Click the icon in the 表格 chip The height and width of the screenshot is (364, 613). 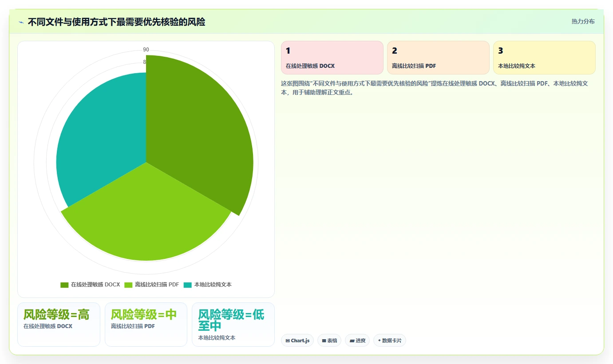[324, 341]
